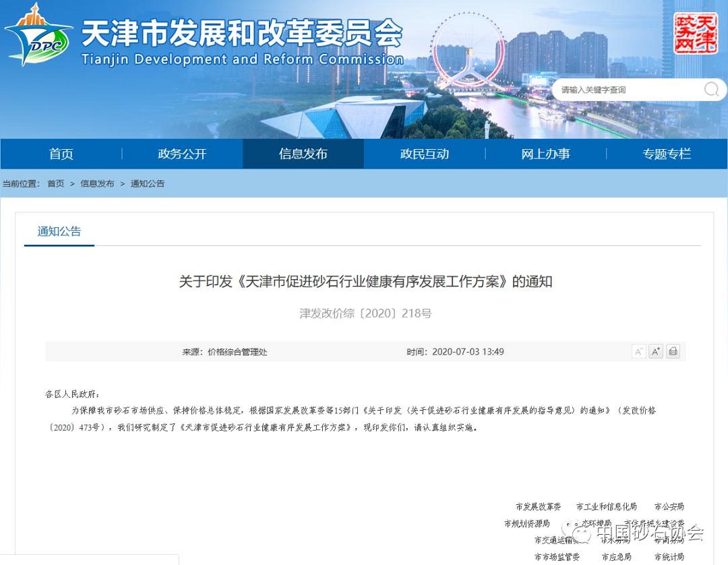The width and height of the screenshot is (728, 565).
Task: Click the 通知公告 breadcrumb link
Action: (147, 183)
